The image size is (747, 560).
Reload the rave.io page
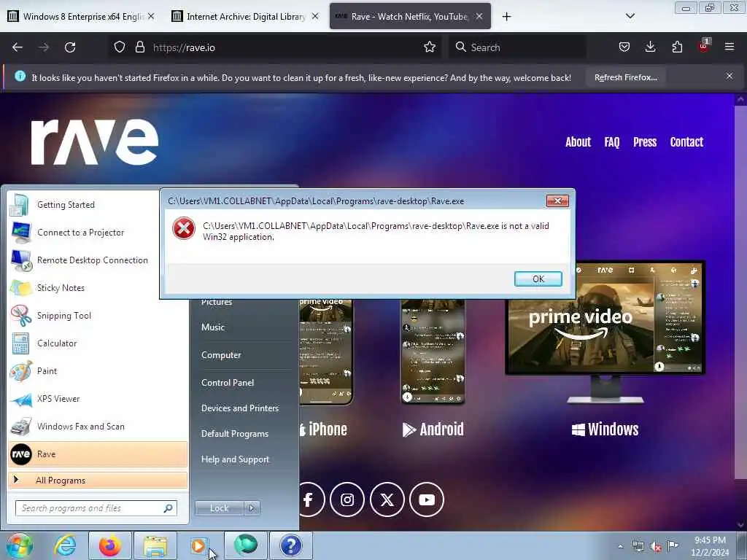(x=70, y=47)
